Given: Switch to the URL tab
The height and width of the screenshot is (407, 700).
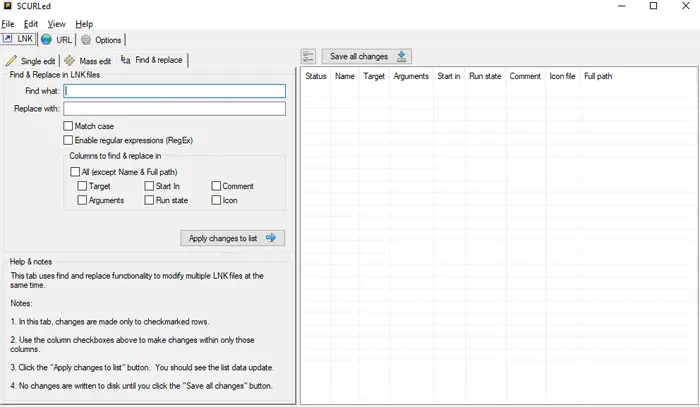Looking at the screenshot, I should (57, 40).
